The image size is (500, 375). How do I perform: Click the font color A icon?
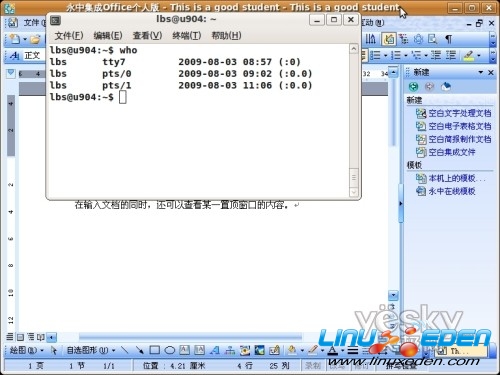click(333, 350)
